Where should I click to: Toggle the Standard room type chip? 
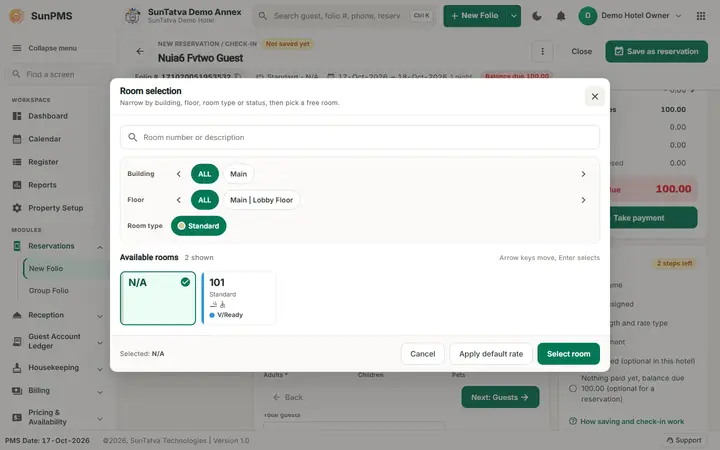[x=198, y=226]
